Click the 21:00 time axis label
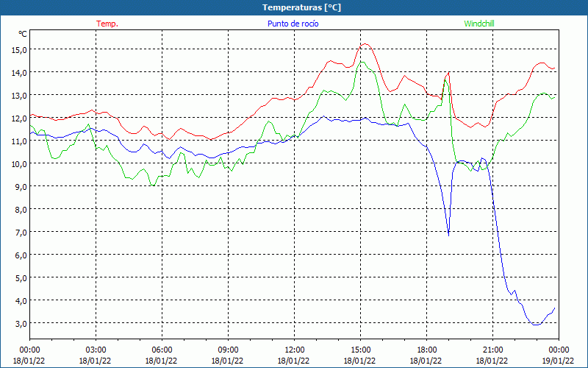 (x=492, y=350)
